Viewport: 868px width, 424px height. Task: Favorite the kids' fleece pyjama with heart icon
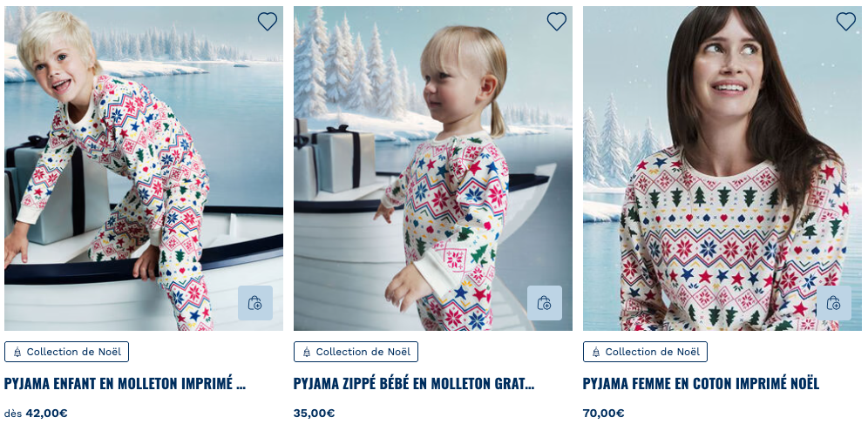tap(267, 22)
